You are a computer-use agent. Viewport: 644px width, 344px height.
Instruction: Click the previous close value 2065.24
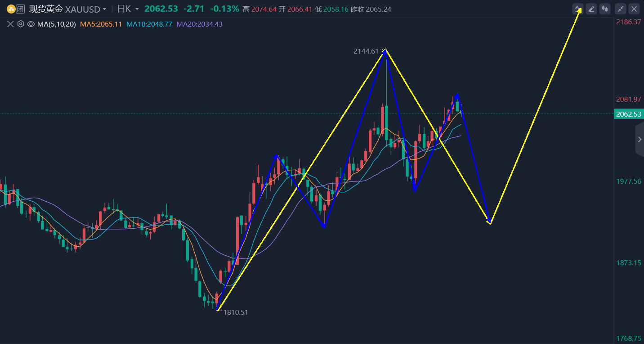pyautogui.click(x=378, y=9)
